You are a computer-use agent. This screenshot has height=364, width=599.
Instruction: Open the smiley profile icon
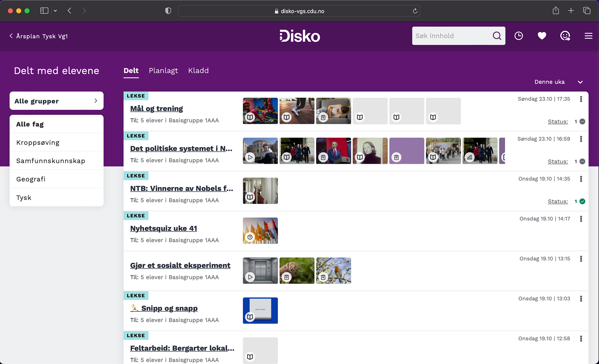(x=565, y=36)
